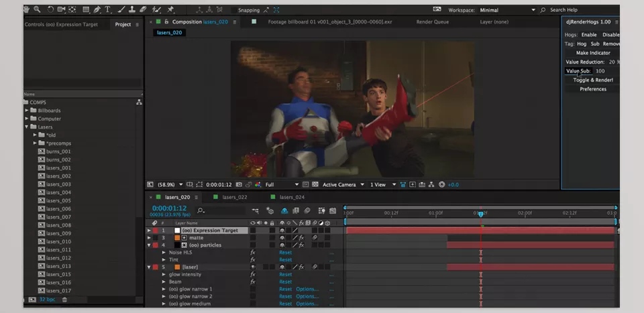Switch to the lasers_022 timeline tab

[235, 197]
